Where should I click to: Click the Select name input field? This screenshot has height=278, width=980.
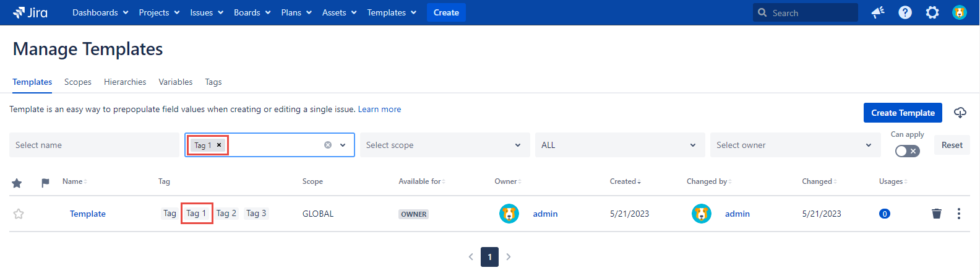coord(94,145)
